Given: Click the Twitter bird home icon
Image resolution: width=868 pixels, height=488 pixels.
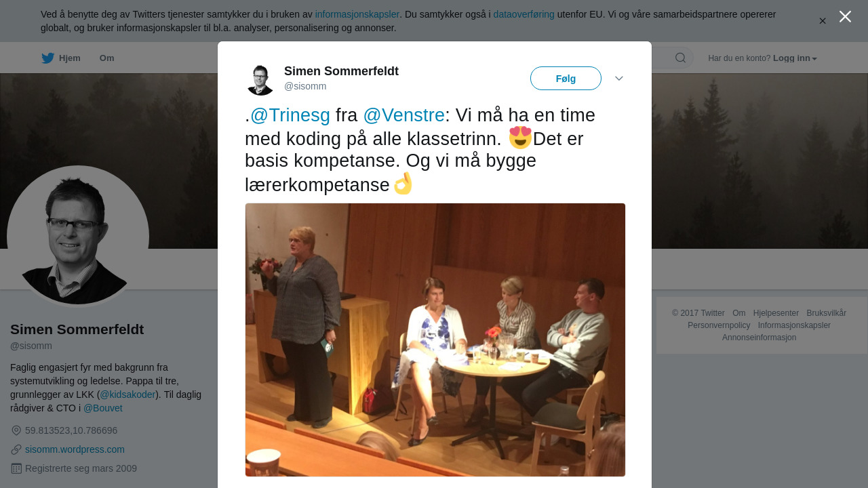Looking at the screenshot, I should click(x=47, y=58).
